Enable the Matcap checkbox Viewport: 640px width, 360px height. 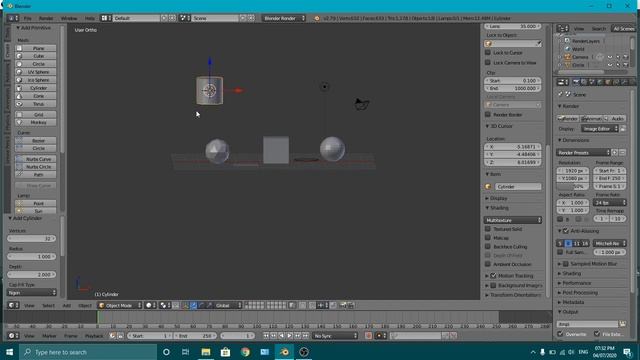tap(488, 238)
